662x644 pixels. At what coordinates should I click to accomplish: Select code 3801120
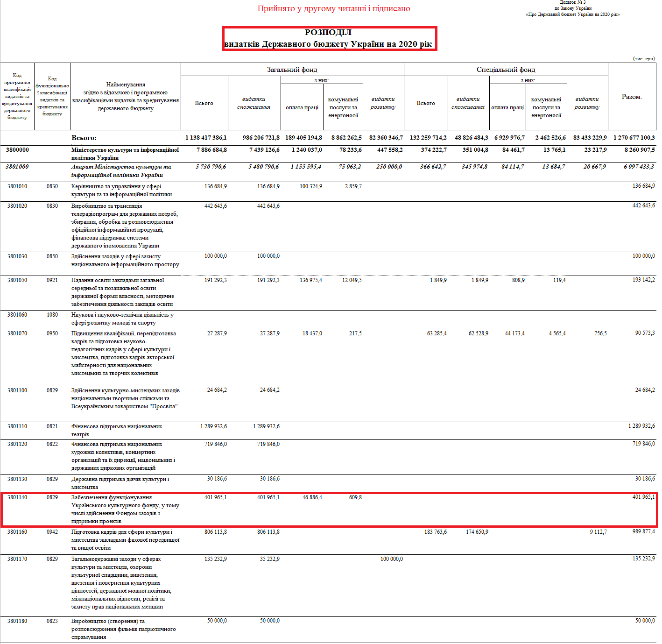click(17, 444)
